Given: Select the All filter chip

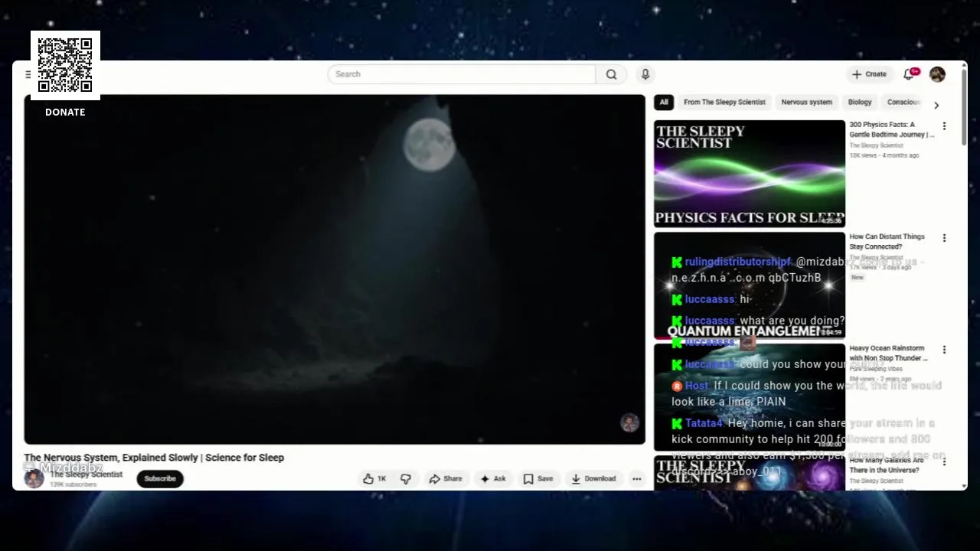Looking at the screenshot, I should (664, 103).
